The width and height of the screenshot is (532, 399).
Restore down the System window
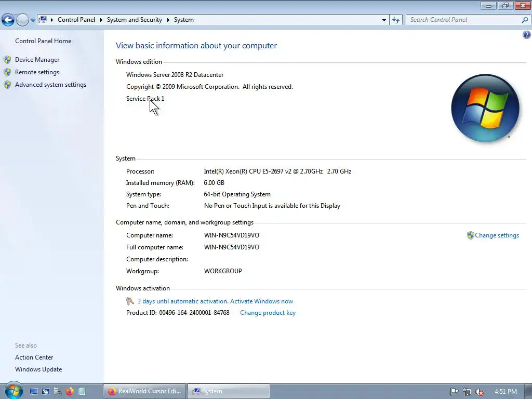[x=506, y=5]
